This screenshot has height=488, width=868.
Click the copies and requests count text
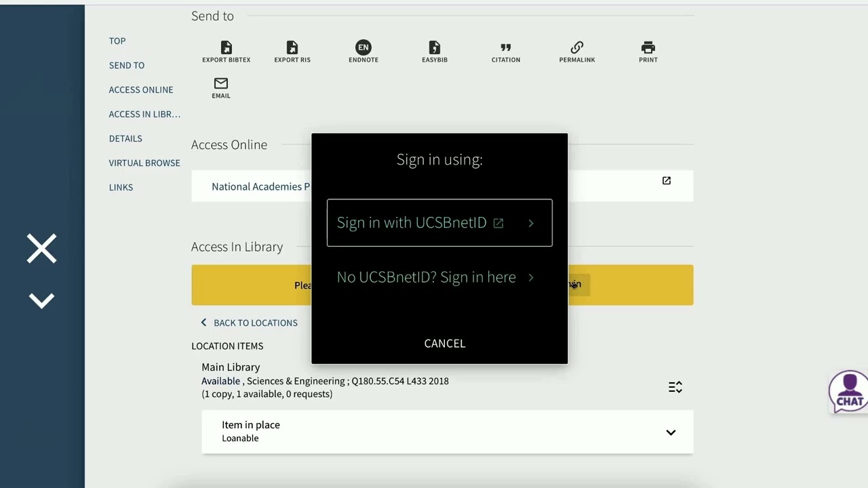tap(267, 394)
